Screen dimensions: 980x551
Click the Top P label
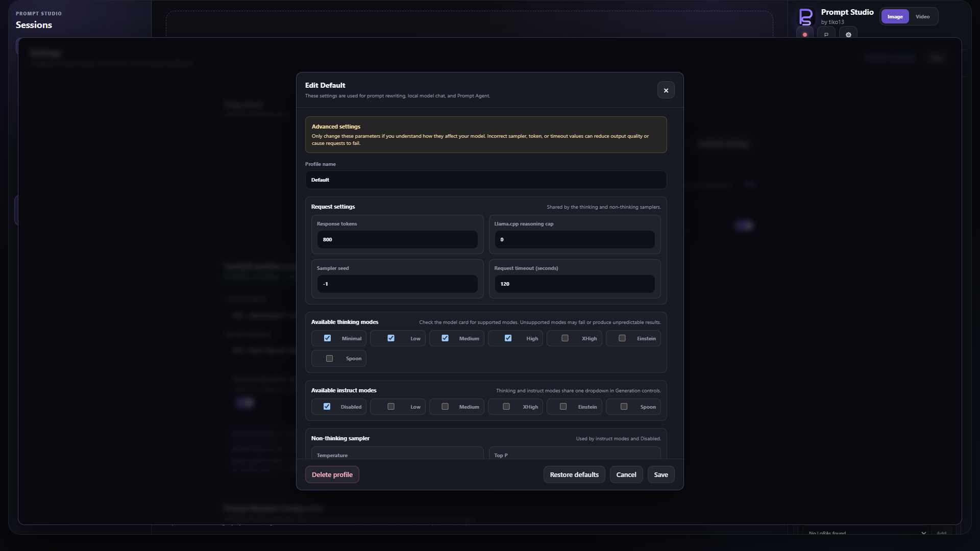(501, 455)
